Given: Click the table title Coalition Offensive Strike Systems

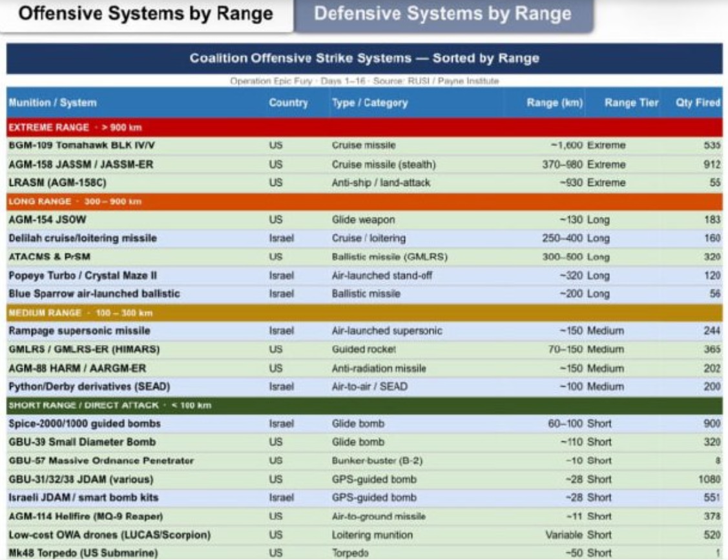Looking at the screenshot, I should (x=364, y=59).
